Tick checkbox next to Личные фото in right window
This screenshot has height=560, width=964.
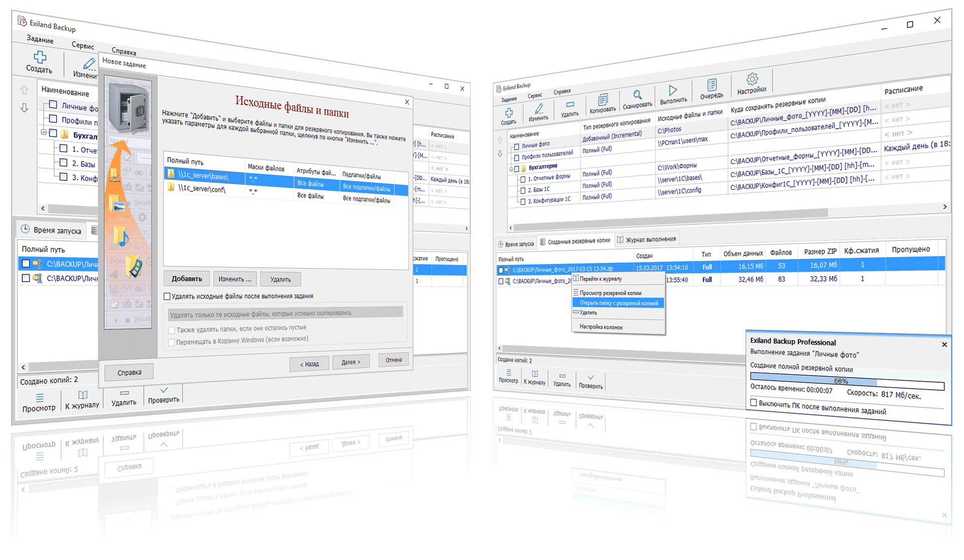click(517, 147)
